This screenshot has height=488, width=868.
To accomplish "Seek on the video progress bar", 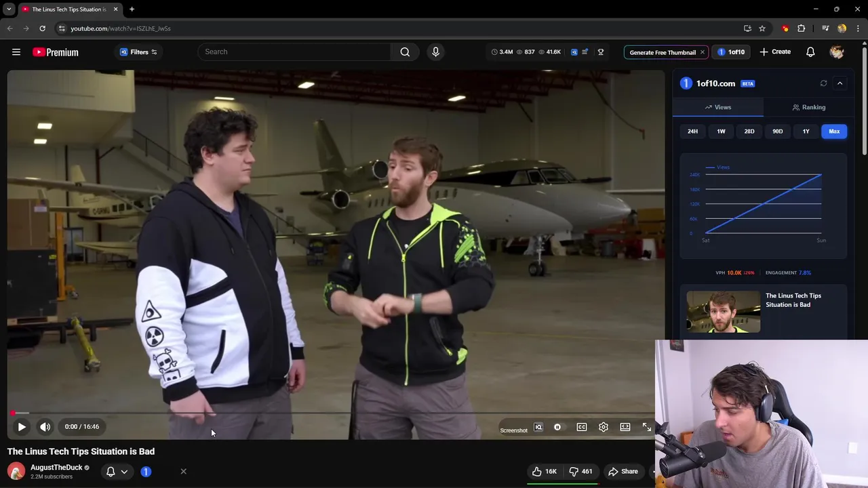I will coord(332,412).
